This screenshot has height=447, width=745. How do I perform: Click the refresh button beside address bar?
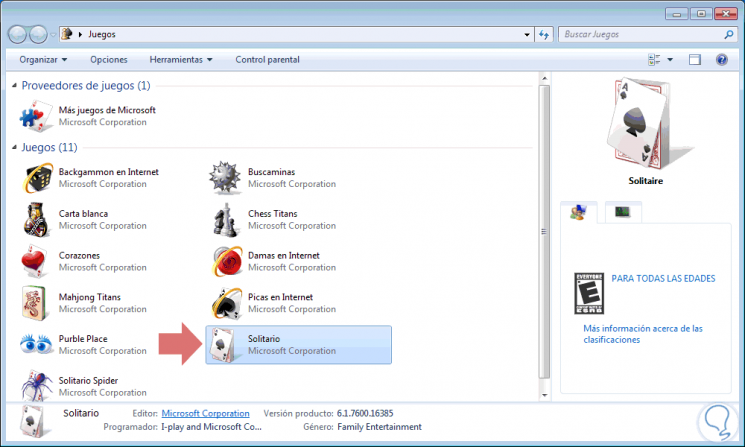point(544,34)
